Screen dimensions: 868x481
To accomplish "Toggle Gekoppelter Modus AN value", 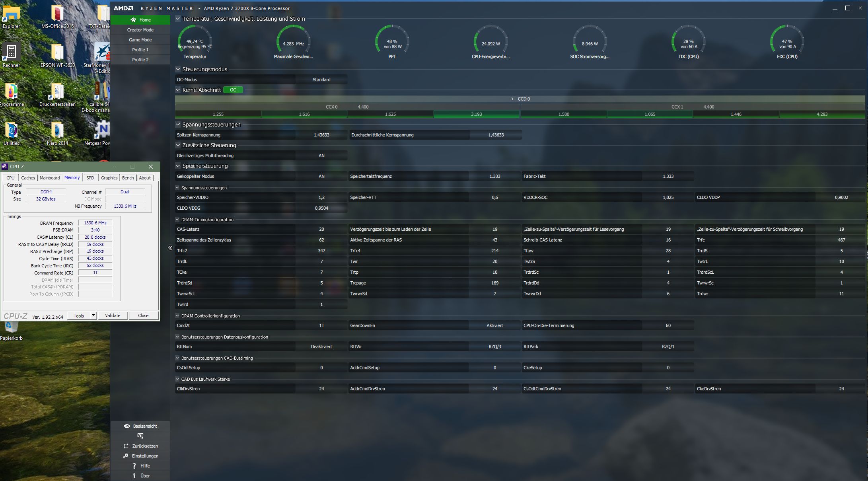I will [x=321, y=176].
